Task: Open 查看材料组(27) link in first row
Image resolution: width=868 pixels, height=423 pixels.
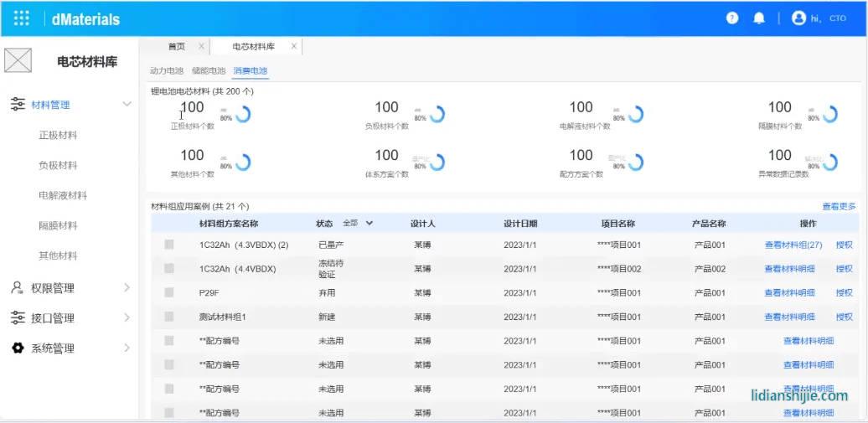Action: (x=793, y=245)
